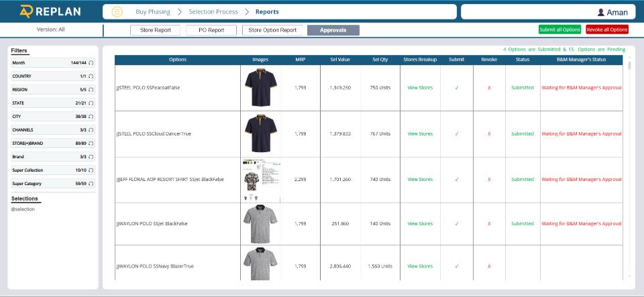Reset the COUNTRY filter with its refresh icon
The height and width of the screenshot is (297, 644).
point(91,76)
